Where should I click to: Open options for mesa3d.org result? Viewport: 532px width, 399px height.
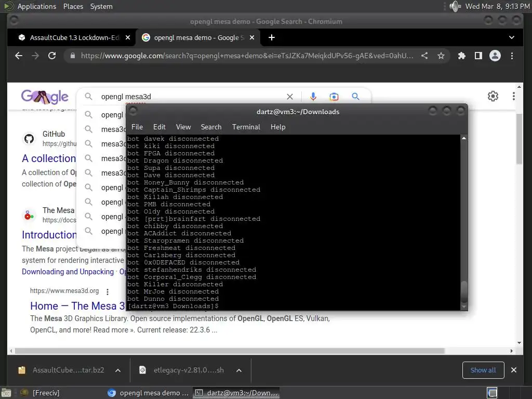click(x=108, y=291)
